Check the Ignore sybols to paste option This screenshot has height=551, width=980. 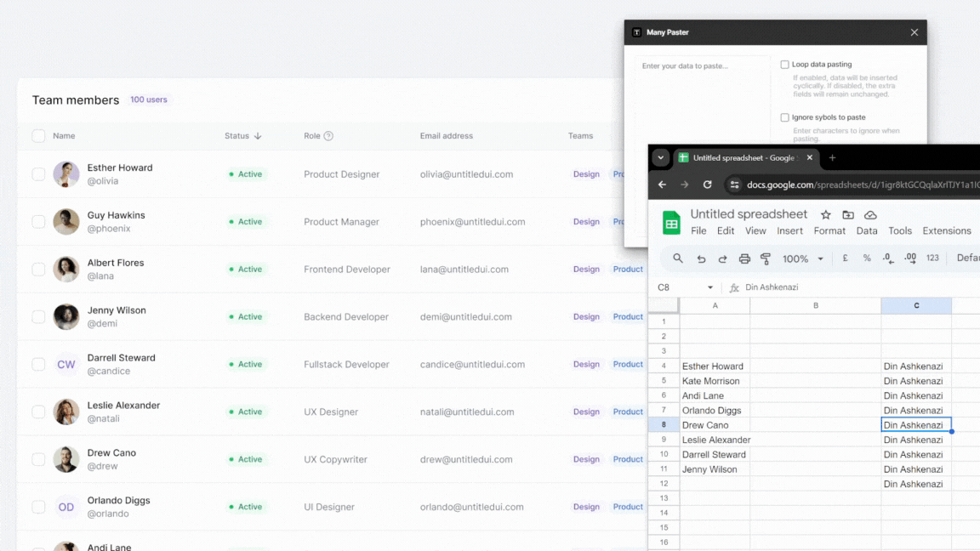[x=784, y=117]
